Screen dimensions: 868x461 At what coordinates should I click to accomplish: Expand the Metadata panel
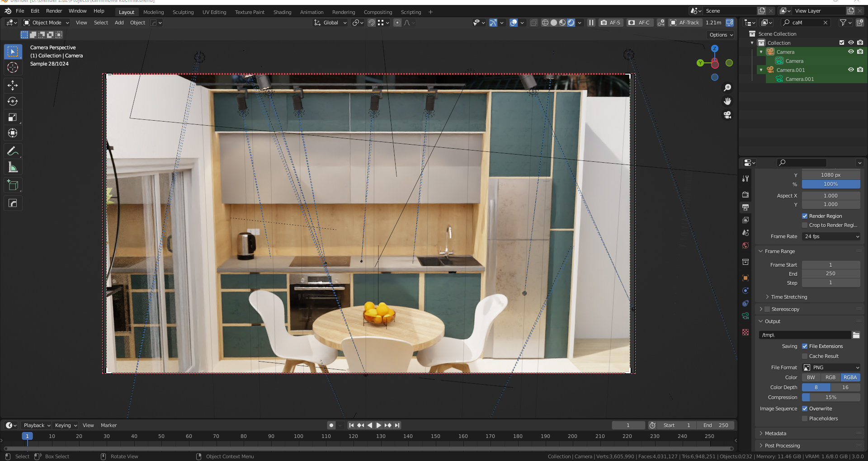coord(775,433)
